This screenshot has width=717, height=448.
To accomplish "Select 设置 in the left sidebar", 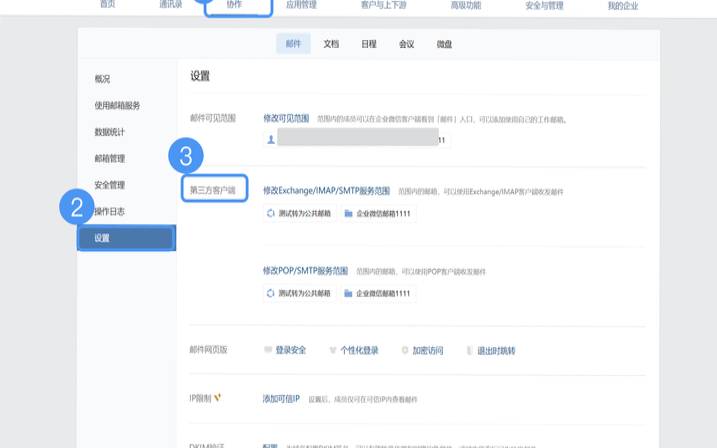I will 127,238.
